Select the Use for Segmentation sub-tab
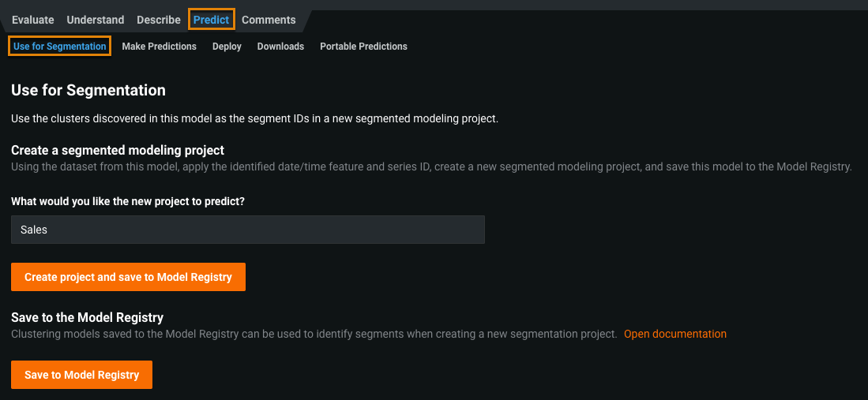Viewport: 868px width, 400px height. point(60,47)
